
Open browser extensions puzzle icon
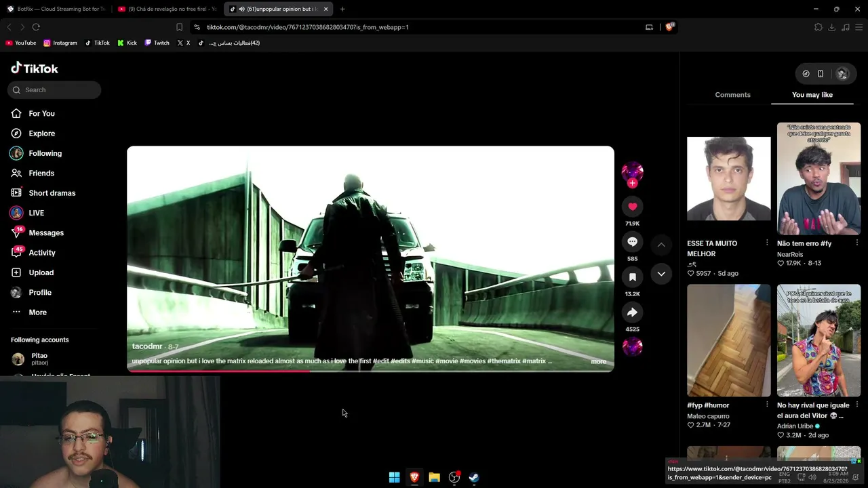(818, 27)
